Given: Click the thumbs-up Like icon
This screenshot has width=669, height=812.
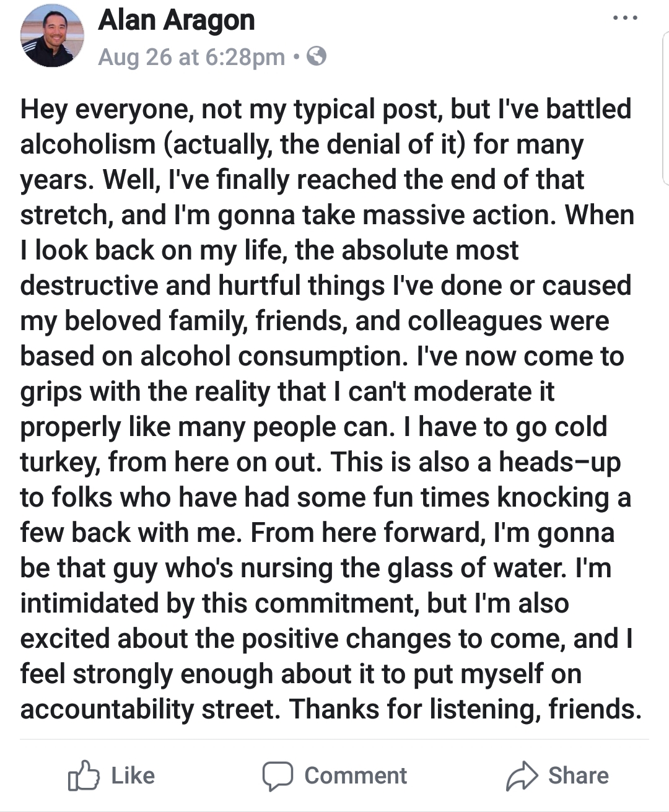Looking at the screenshot, I should tap(84, 775).
